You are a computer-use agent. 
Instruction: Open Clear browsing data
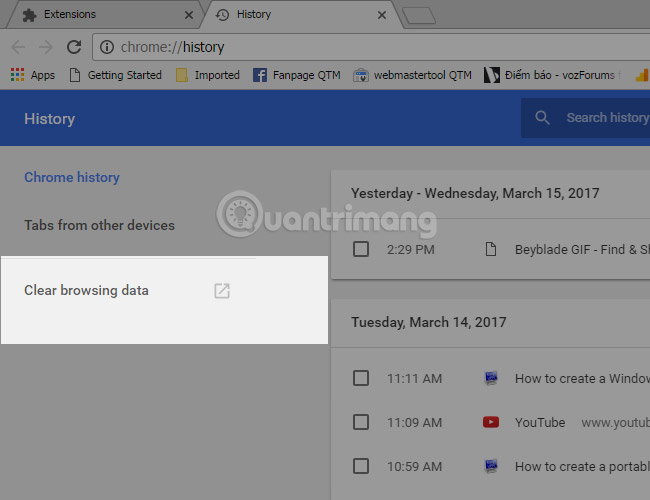[x=86, y=290]
